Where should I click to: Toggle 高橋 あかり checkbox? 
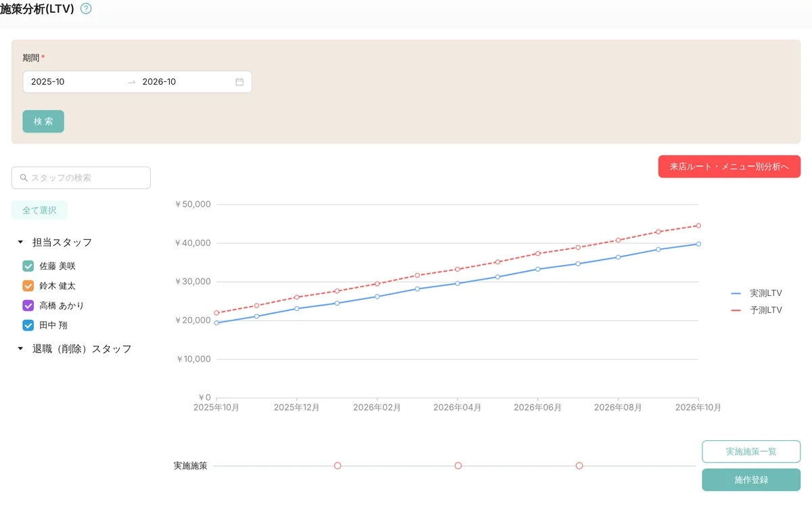[28, 305]
